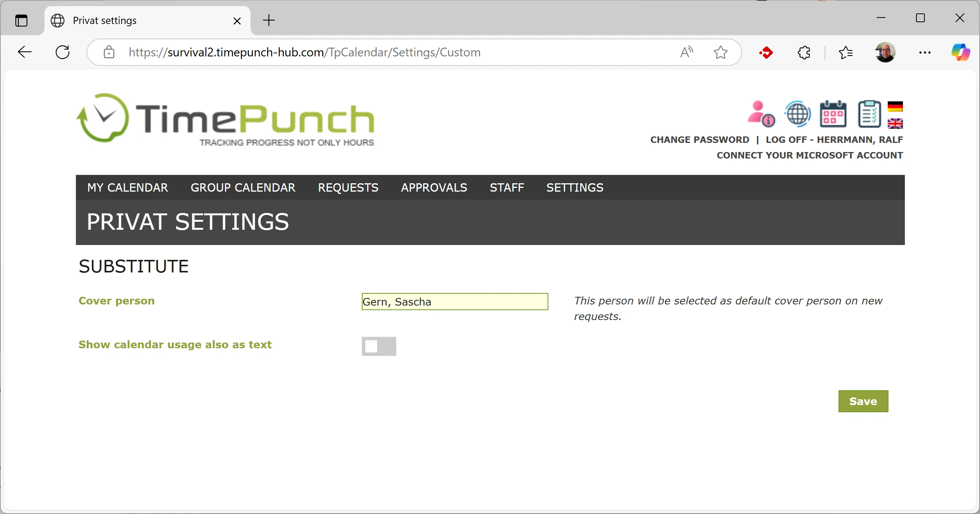Screen dimensions: 980x514
Task: Open the SETTINGS menu
Action: click(x=575, y=188)
